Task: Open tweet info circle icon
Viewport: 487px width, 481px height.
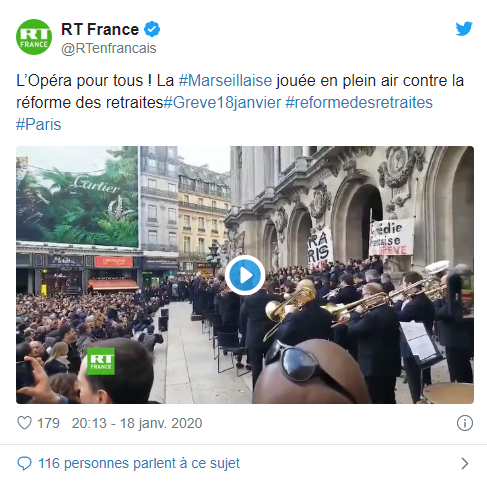Action: click(x=465, y=423)
